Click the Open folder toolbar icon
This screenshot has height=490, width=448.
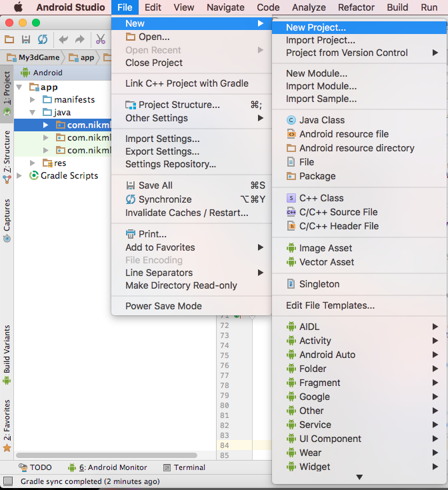click(x=9, y=39)
